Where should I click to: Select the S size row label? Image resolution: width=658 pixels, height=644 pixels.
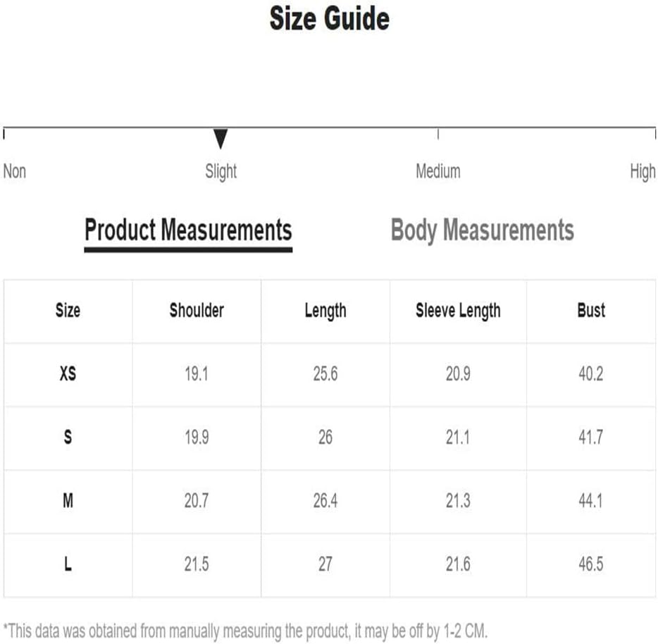point(68,437)
